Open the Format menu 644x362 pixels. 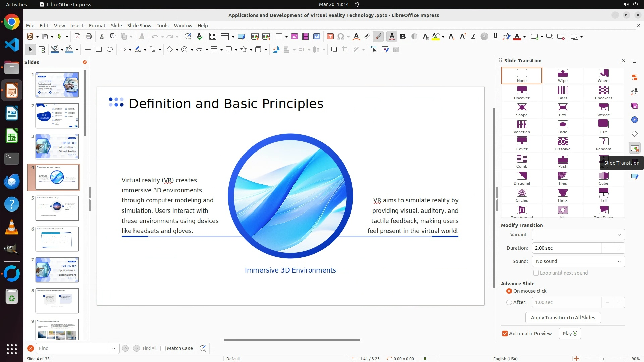pos(97,26)
